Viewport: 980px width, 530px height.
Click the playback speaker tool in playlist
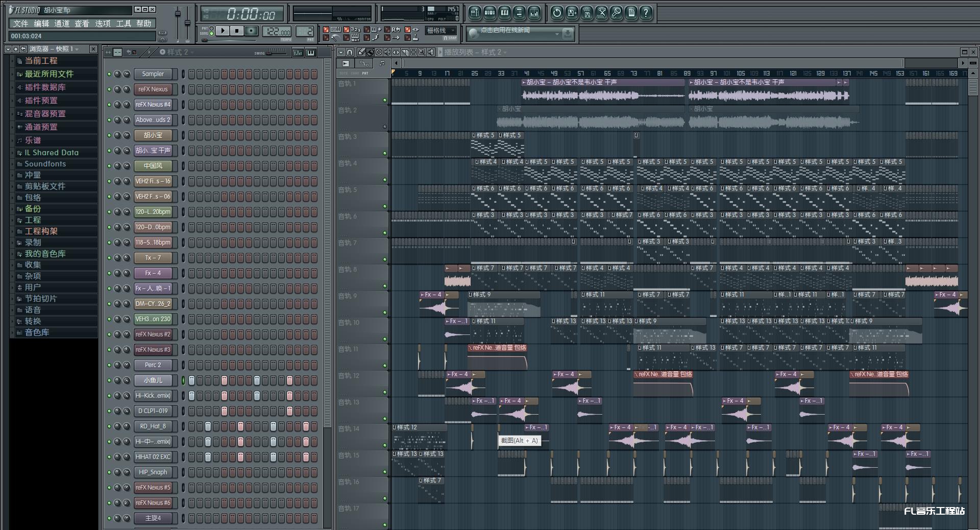tap(431, 52)
